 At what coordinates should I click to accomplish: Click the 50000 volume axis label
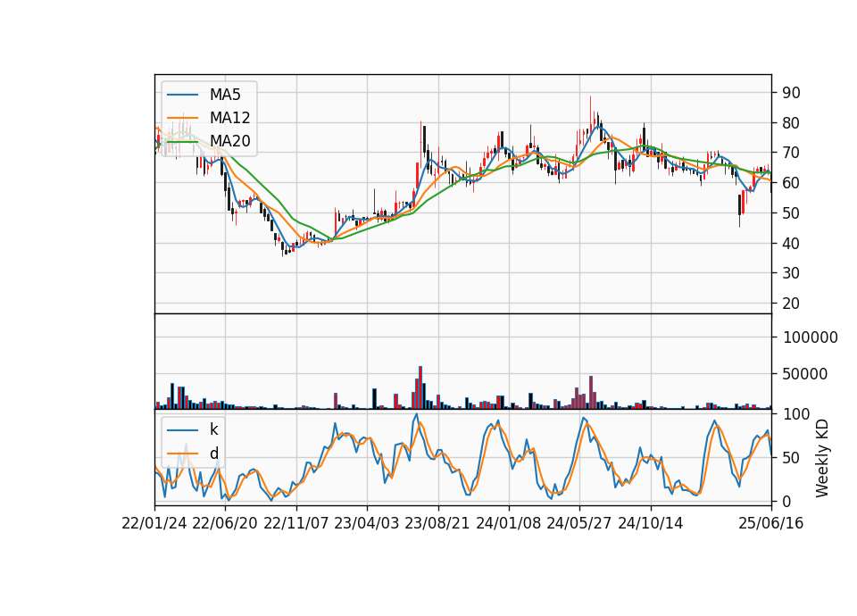805,374
